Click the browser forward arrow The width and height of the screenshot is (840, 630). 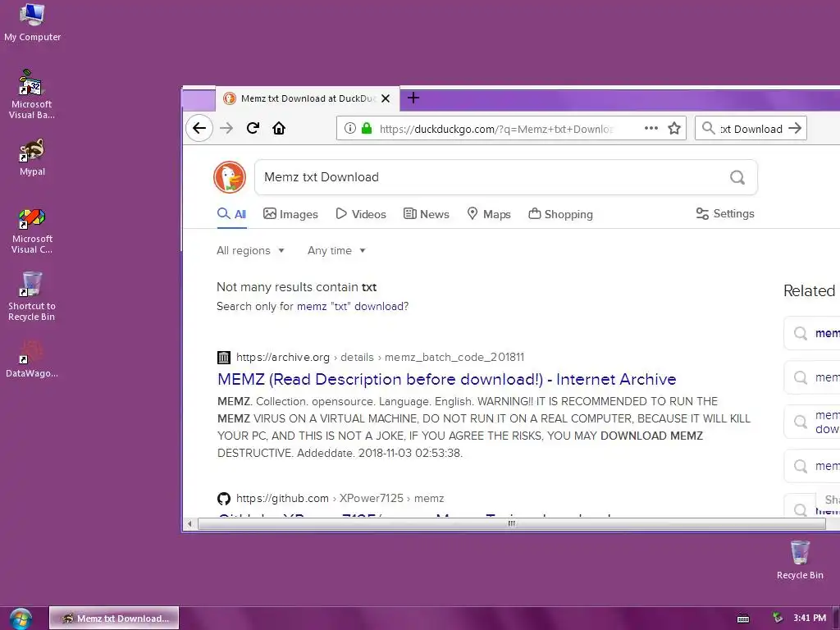coord(226,128)
